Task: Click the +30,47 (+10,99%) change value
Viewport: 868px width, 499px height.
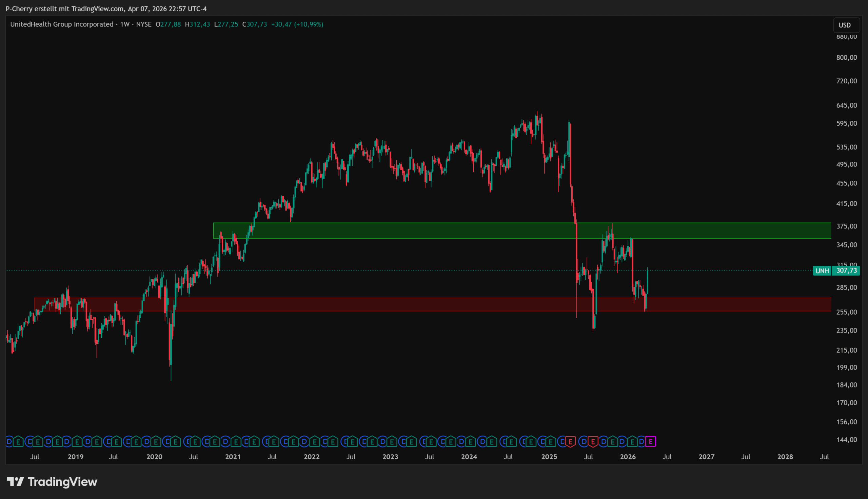Action: (297, 24)
